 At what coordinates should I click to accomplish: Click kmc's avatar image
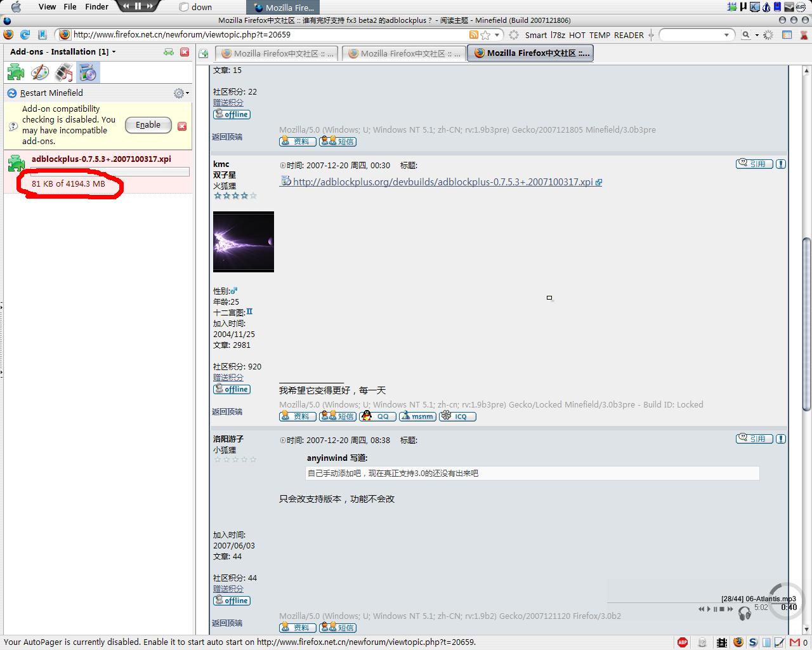click(244, 242)
